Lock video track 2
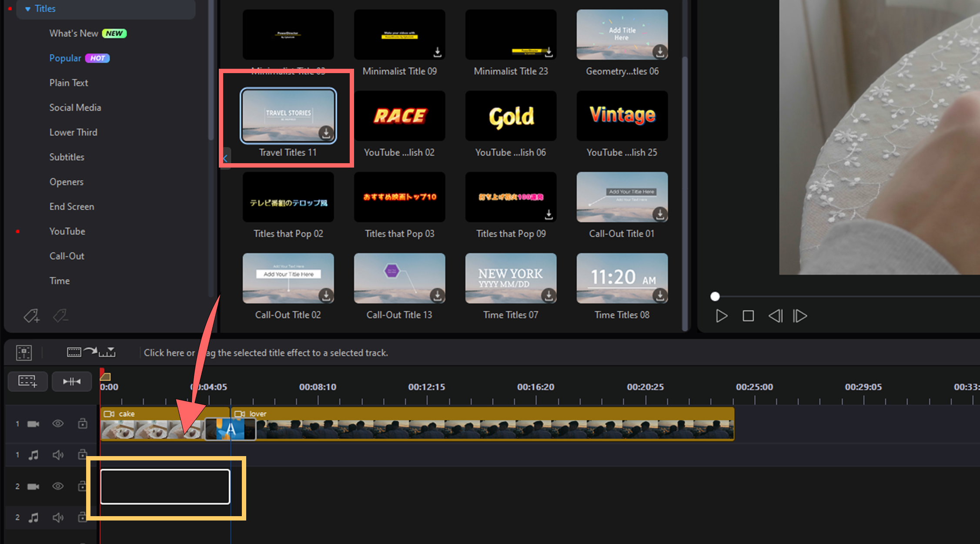Viewport: 980px width, 544px height. [82, 486]
